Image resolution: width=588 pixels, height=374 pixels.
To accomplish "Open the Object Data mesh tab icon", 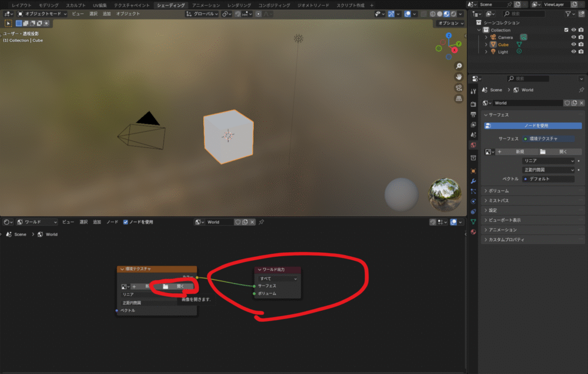I will click(473, 222).
